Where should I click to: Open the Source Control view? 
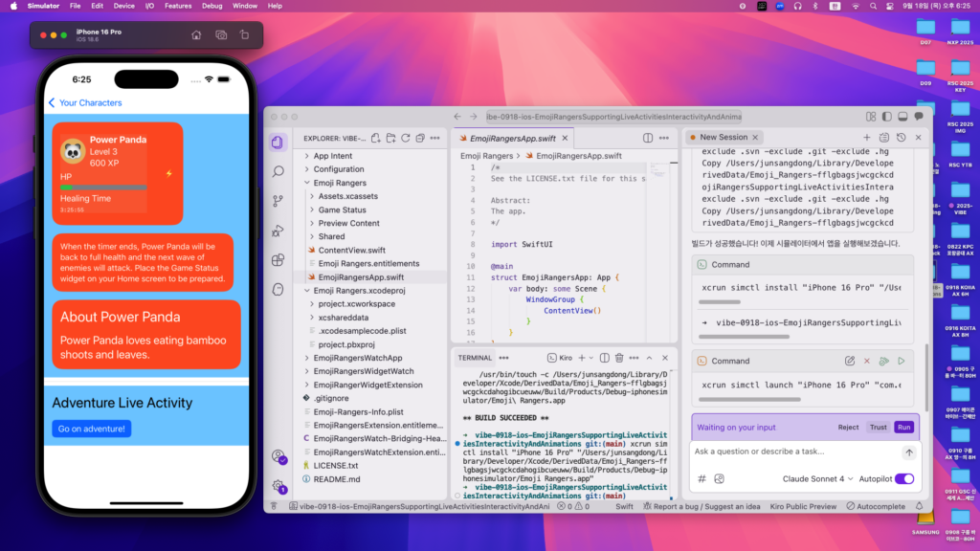click(x=278, y=201)
